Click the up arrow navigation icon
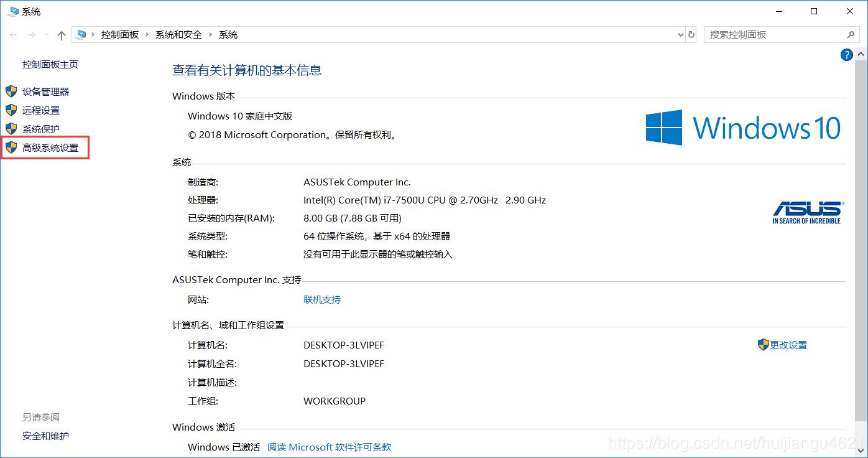The height and width of the screenshot is (458, 868). (60, 35)
